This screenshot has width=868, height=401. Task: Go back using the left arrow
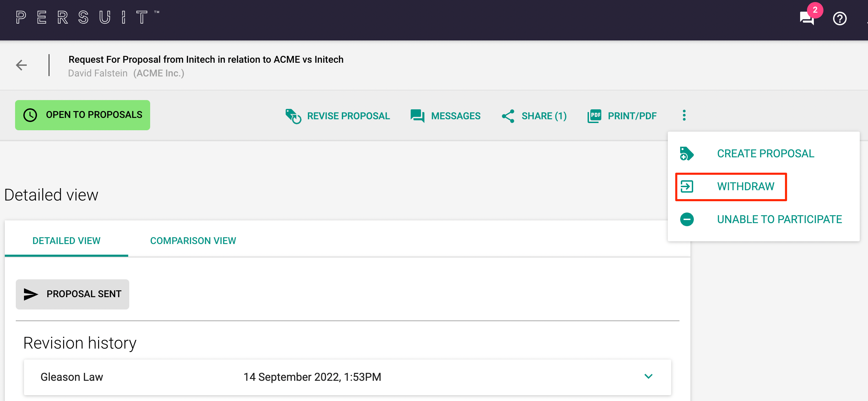21,65
